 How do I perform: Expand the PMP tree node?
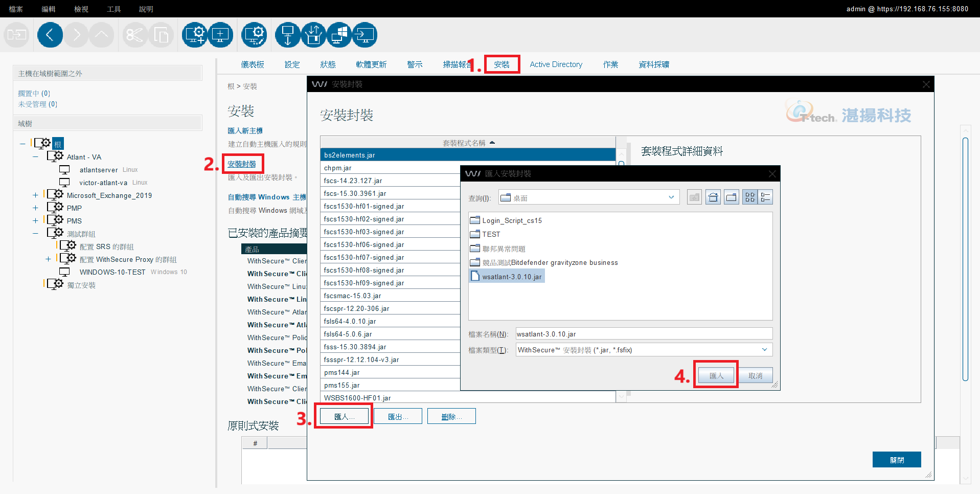(x=35, y=208)
